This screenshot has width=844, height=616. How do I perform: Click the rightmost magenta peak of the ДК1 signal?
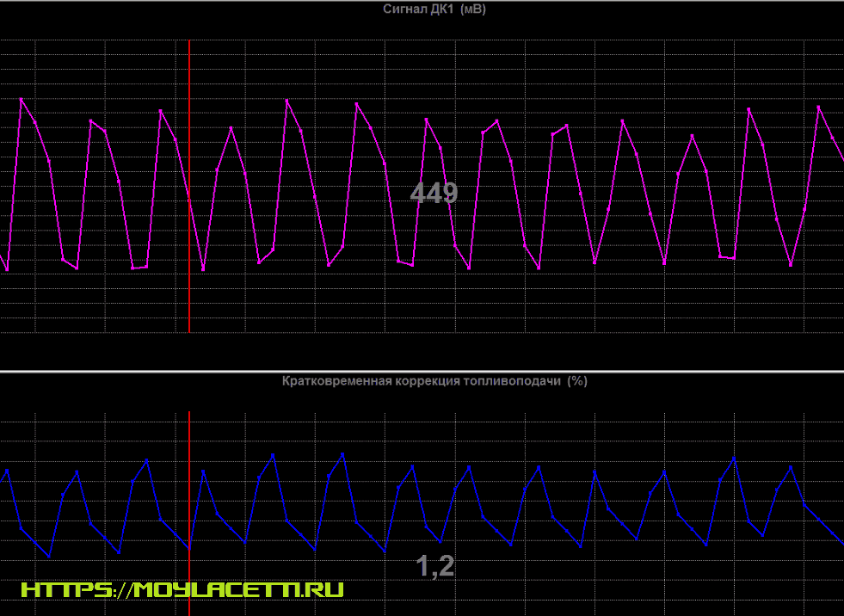pyautogui.click(x=819, y=107)
